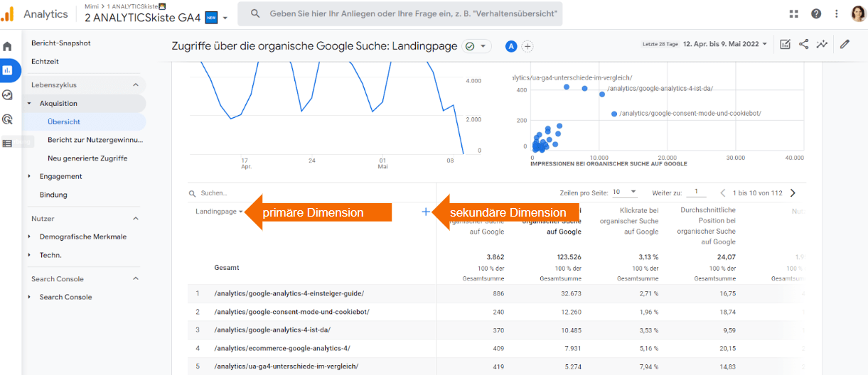This screenshot has height=375, width=868.
Task: Collapse the Nutzer section
Action: pyautogui.click(x=136, y=219)
